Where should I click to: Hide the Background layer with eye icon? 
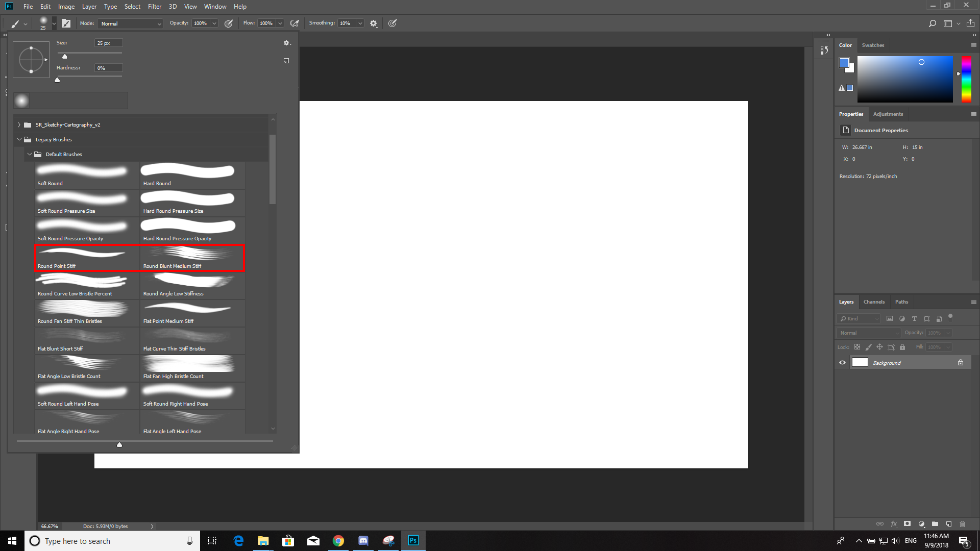click(x=843, y=363)
